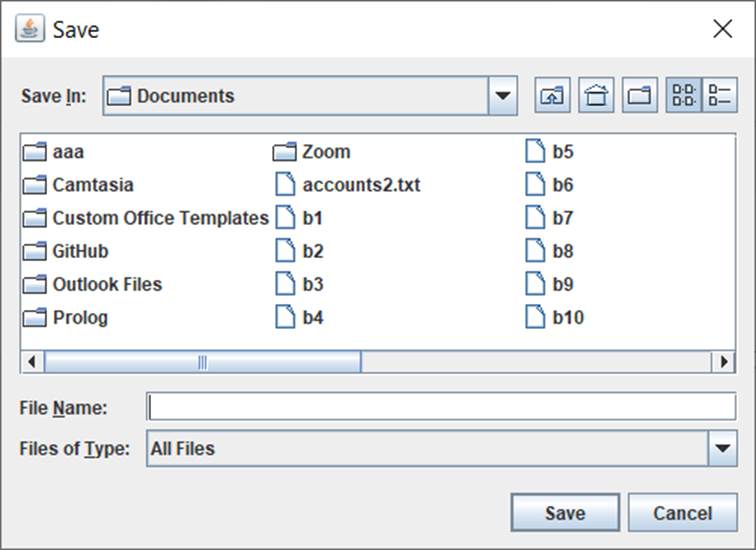Select the Custom Office Templates folder
The height and width of the screenshot is (550, 756).
(x=160, y=218)
